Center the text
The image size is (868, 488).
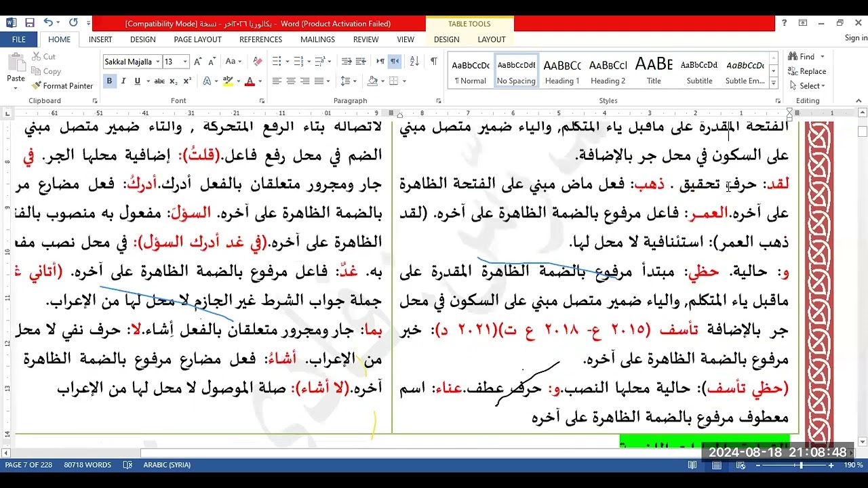pyautogui.click(x=291, y=81)
